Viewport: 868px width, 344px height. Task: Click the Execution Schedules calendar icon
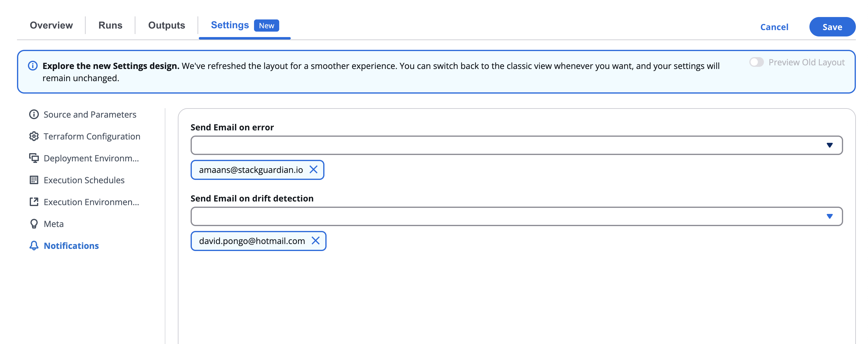click(34, 180)
